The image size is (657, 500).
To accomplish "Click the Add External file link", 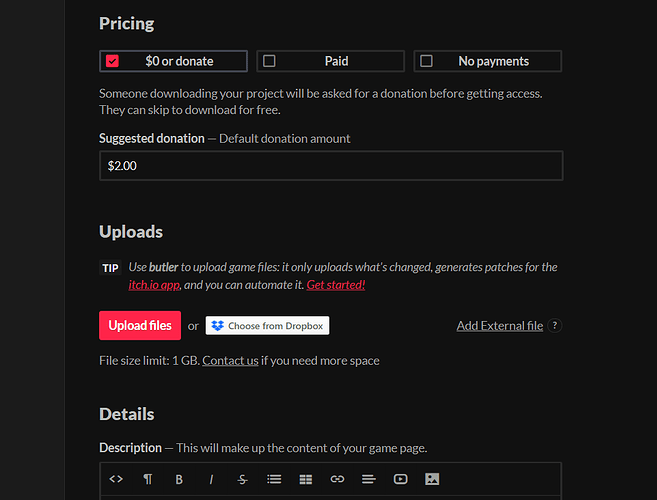I will pyautogui.click(x=499, y=326).
